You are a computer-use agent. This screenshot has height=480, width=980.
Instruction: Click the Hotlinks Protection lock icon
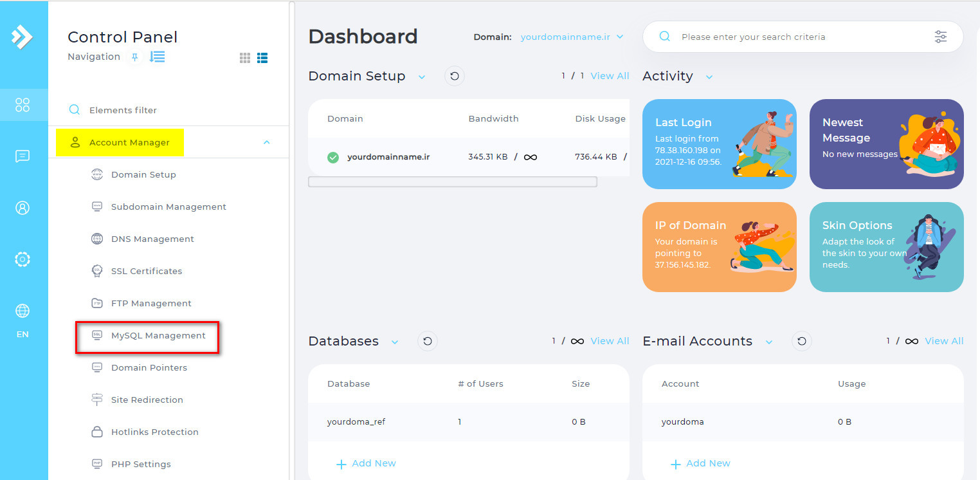(x=97, y=432)
